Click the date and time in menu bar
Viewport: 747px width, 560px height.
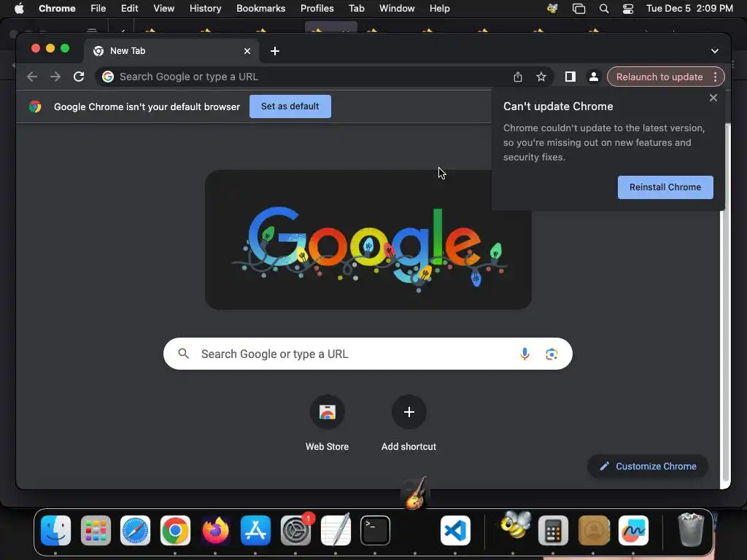[x=689, y=8]
